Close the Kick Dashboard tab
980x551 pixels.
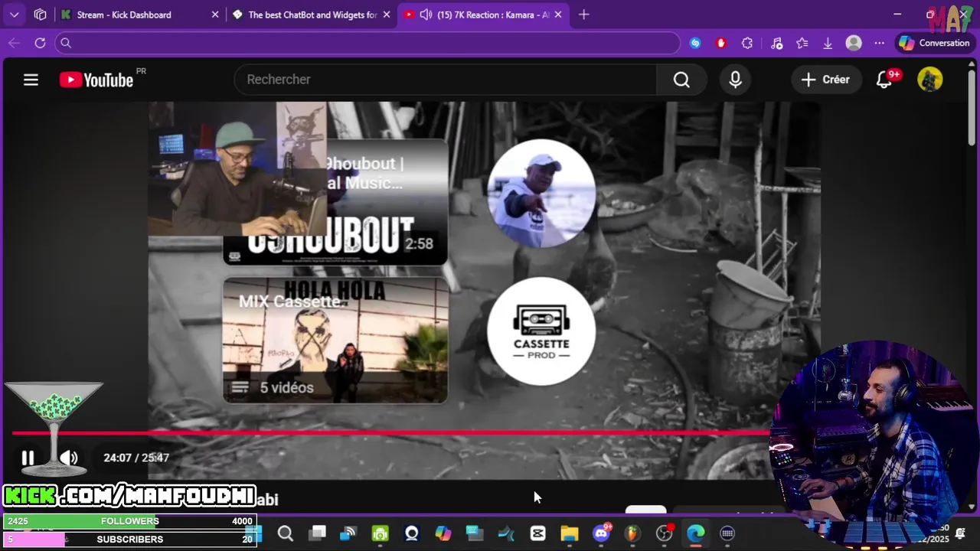215,15
